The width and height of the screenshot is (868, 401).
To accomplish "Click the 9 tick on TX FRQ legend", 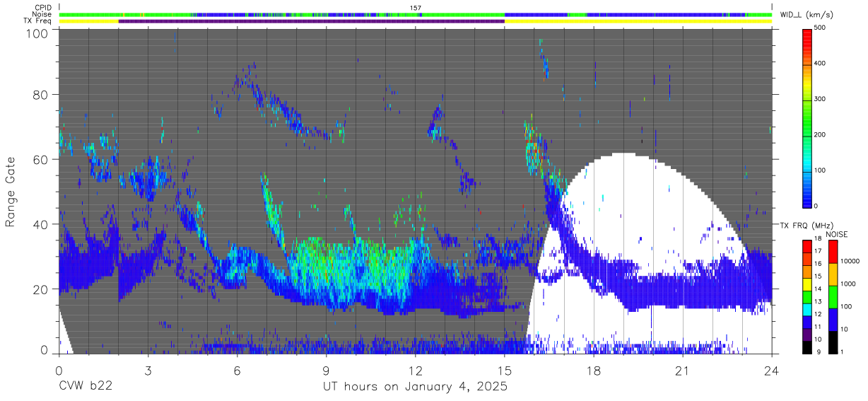I will pos(819,351).
